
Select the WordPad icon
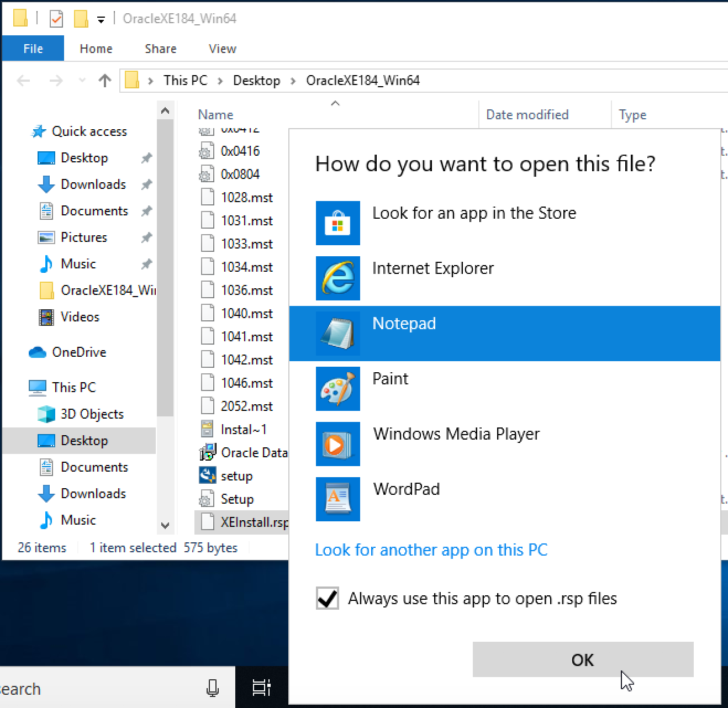pos(337,499)
